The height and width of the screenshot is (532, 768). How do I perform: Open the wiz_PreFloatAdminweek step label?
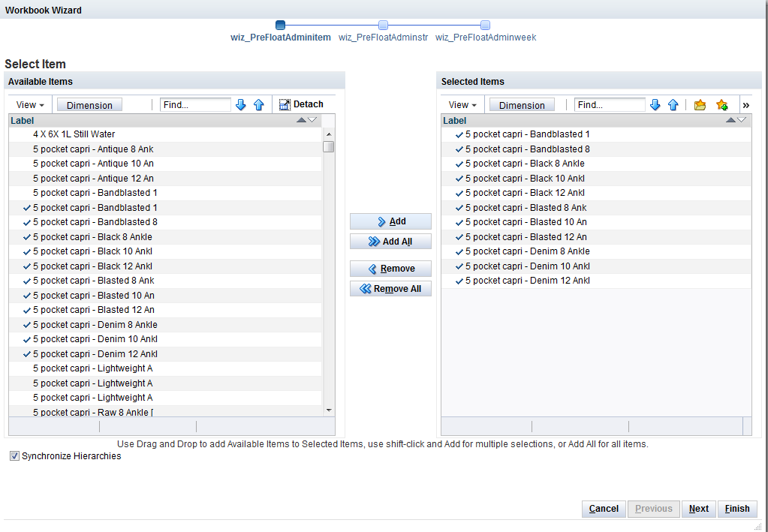click(486, 38)
